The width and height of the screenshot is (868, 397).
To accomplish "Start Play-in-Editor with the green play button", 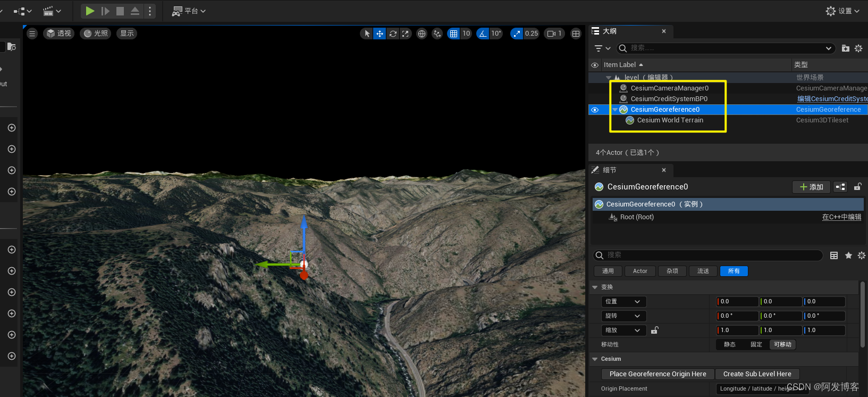I will (x=90, y=11).
